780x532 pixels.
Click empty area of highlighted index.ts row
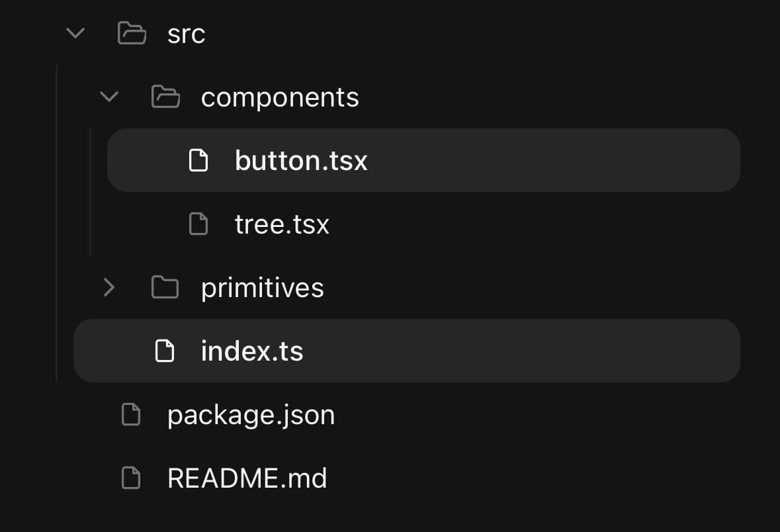(x=523, y=351)
